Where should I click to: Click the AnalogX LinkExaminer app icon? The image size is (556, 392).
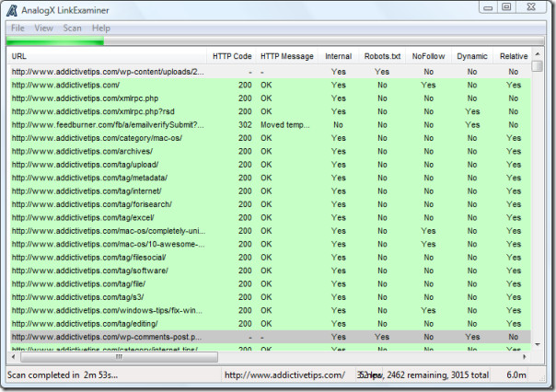pos(12,11)
